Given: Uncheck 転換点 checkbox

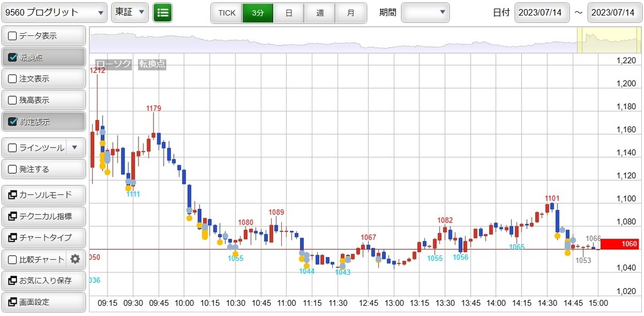Looking at the screenshot, I should (x=13, y=57).
